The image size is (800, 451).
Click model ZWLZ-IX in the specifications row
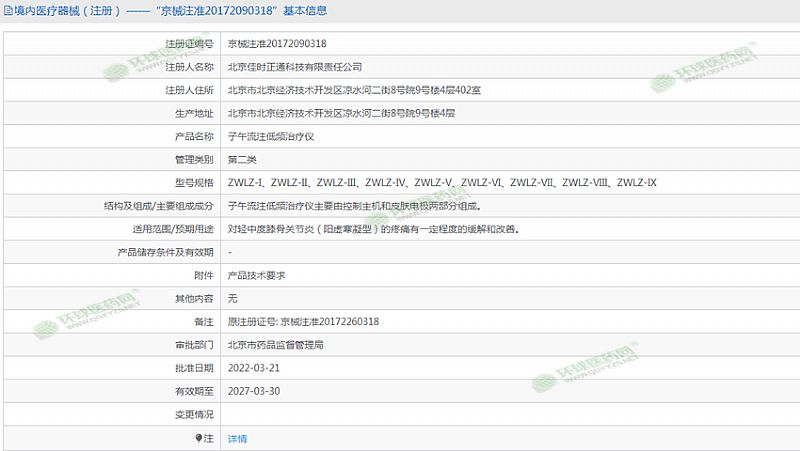click(x=636, y=183)
